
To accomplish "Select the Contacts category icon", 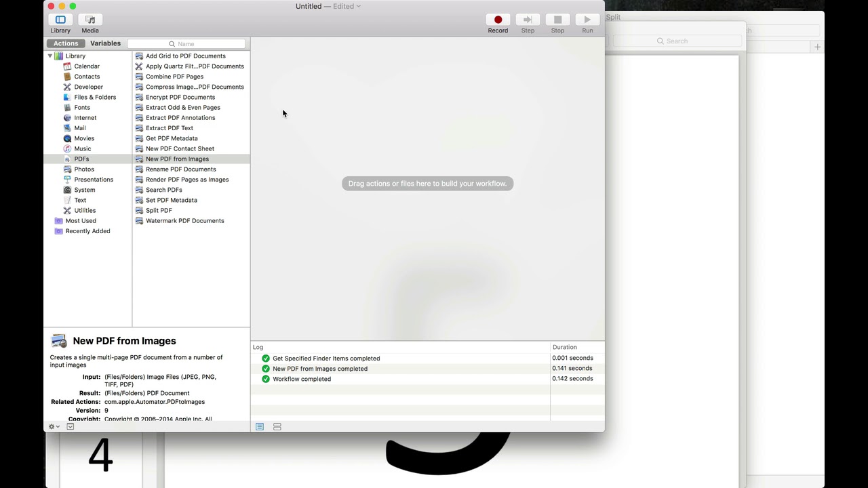I will (67, 77).
